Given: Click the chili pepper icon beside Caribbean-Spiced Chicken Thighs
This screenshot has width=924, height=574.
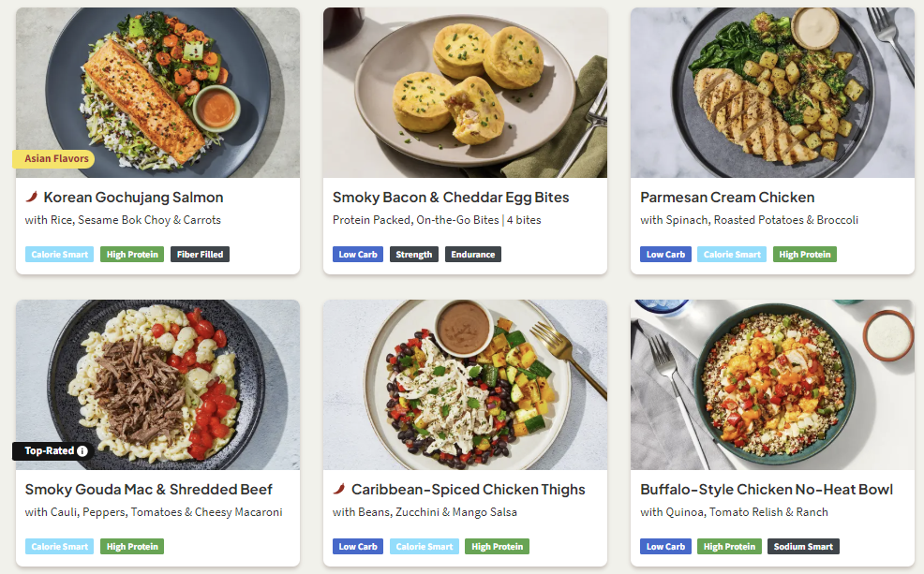Looking at the screenshot, I should (339, 489).
